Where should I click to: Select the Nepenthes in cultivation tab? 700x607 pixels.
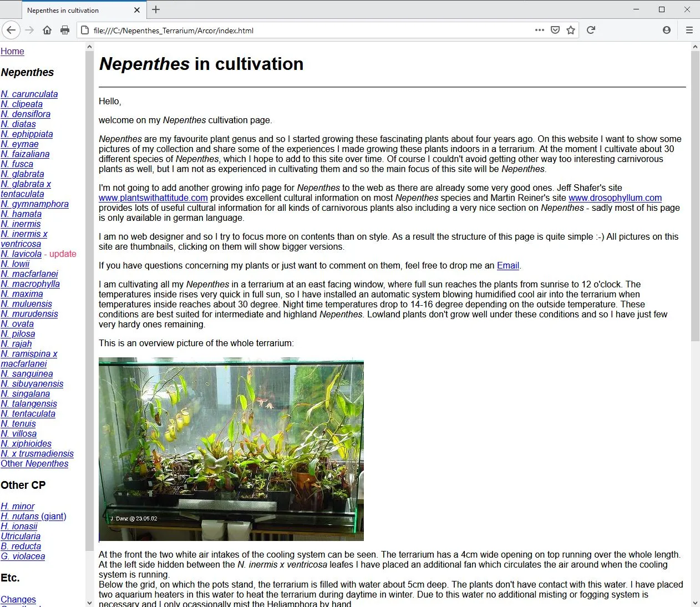tap(72, 10)
